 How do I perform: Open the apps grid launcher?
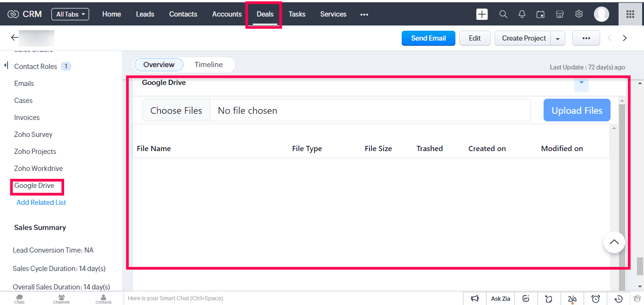coord(630,14)
